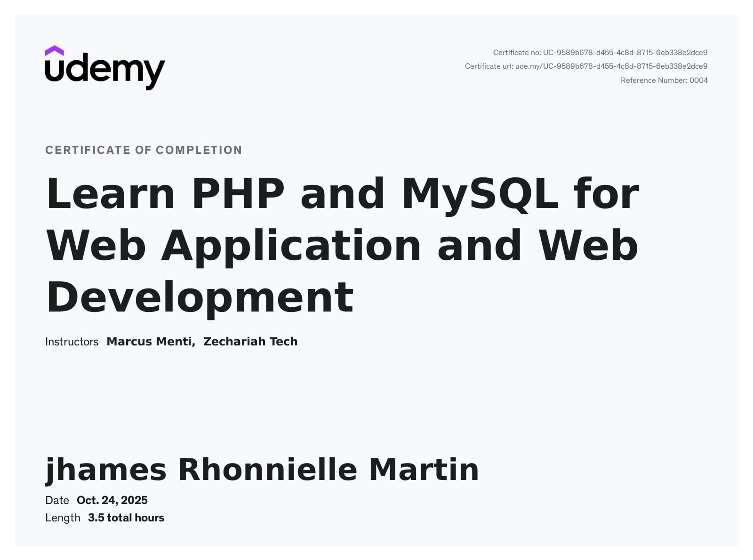This screenshot has height=560, width=753.
Task: Click the Date label
Action: click(x=57, y=500)
